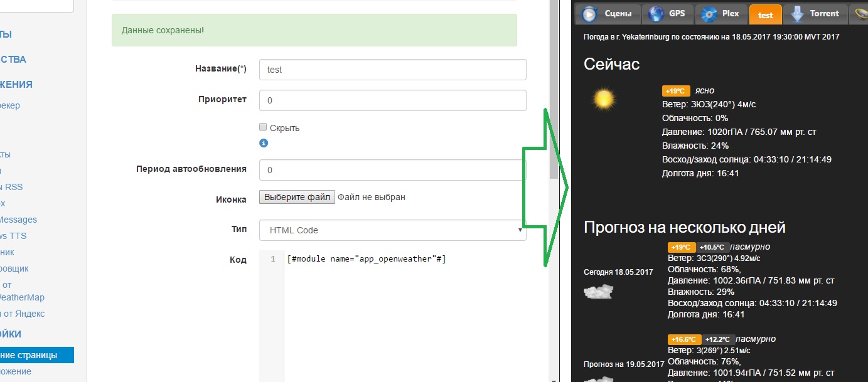Click the Выберите файл button
The height and width of the screenshot is (382, 868).
point(297,197)
